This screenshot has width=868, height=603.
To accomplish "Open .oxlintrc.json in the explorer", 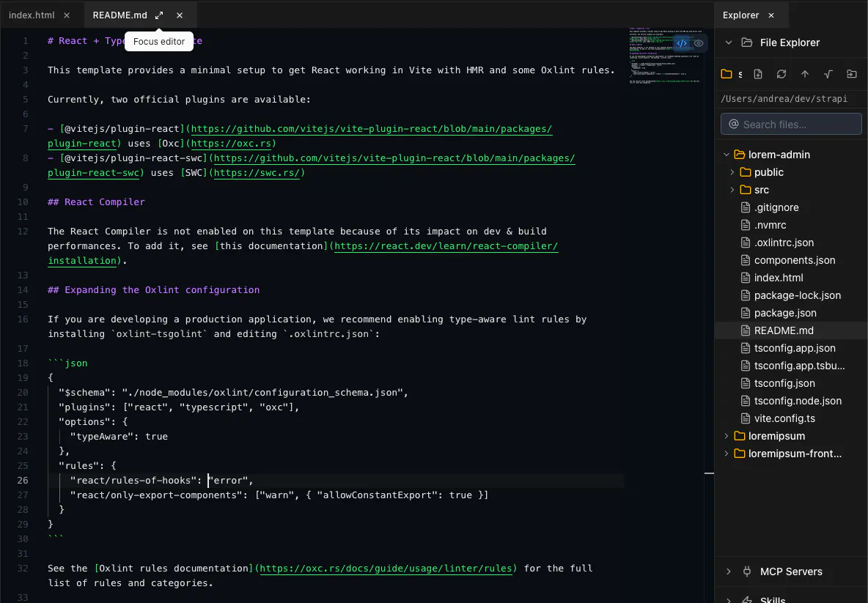I will [x=784, y=243].
